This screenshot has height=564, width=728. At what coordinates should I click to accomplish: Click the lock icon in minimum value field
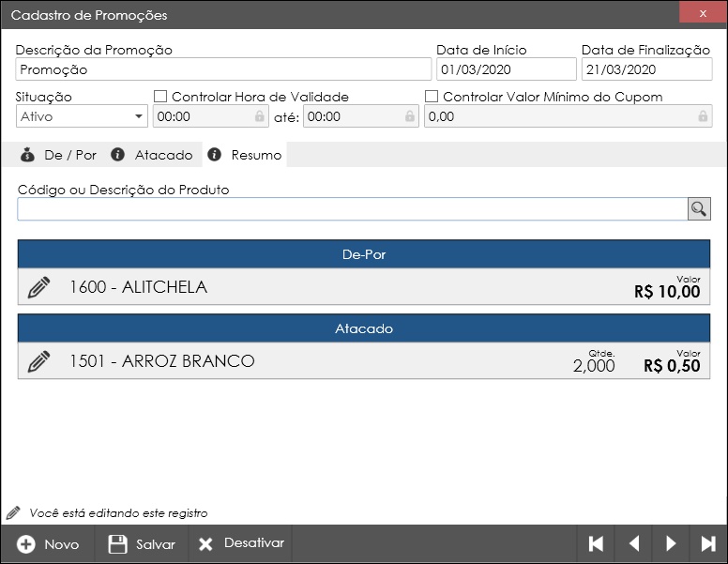click(x=703, y=115)
